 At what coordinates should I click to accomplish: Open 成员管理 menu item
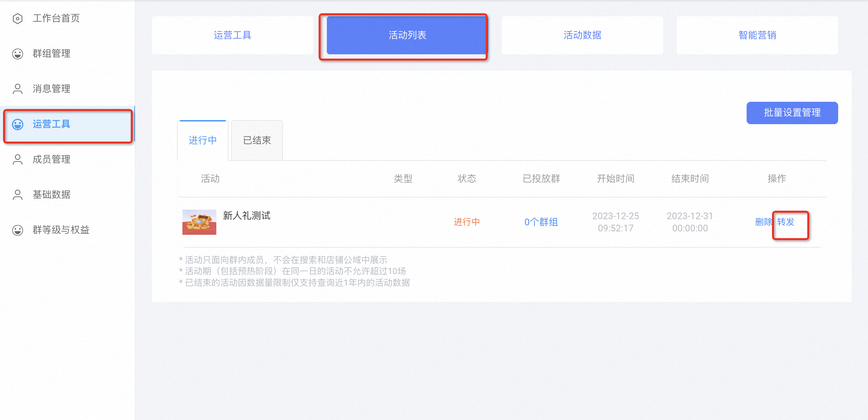point(68,159)
